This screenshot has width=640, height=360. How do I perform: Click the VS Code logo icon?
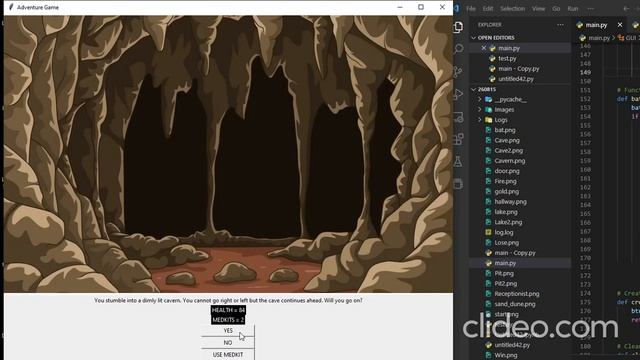pyautogui.click(x=456, y=8)
